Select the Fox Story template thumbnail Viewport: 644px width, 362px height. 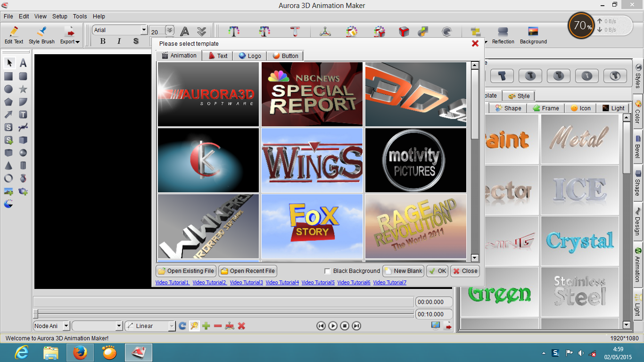click(312, 226)
